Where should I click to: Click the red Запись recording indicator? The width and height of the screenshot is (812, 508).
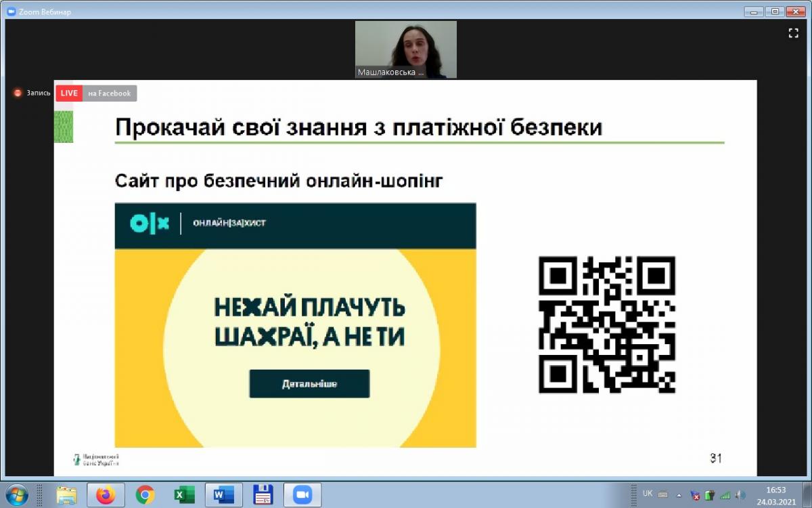click(32, 93)
